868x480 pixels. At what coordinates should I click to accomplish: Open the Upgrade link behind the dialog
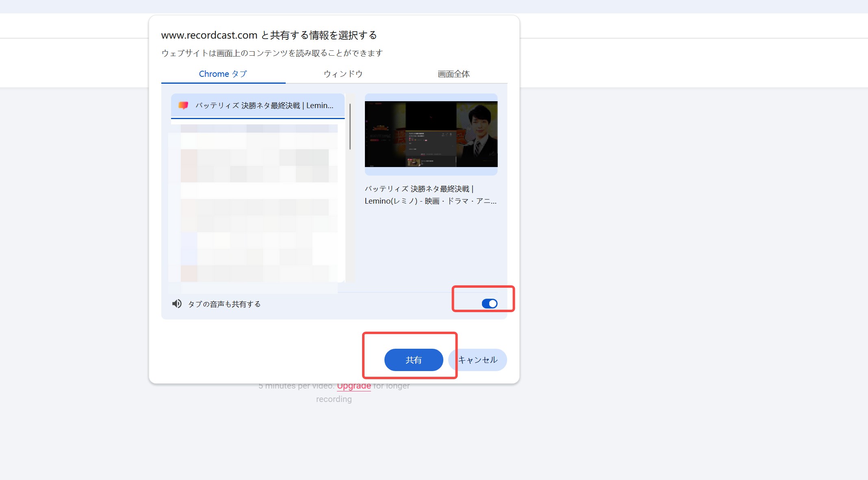click(x=354, y=386)
